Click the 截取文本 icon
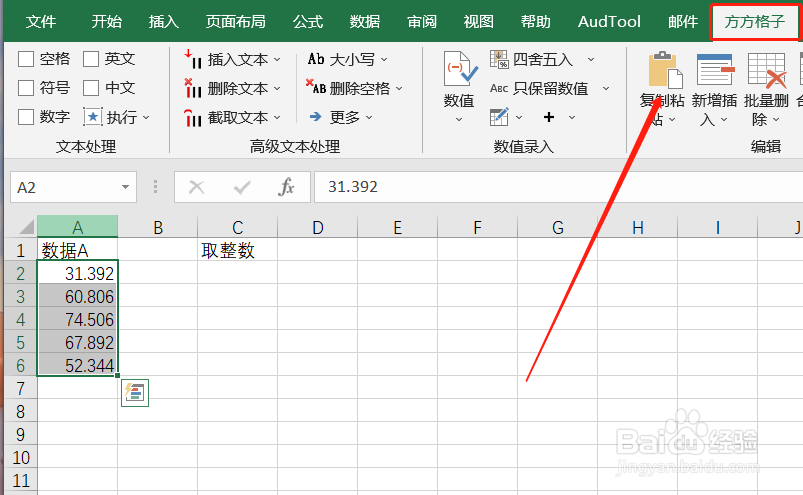 click(193, 118)
